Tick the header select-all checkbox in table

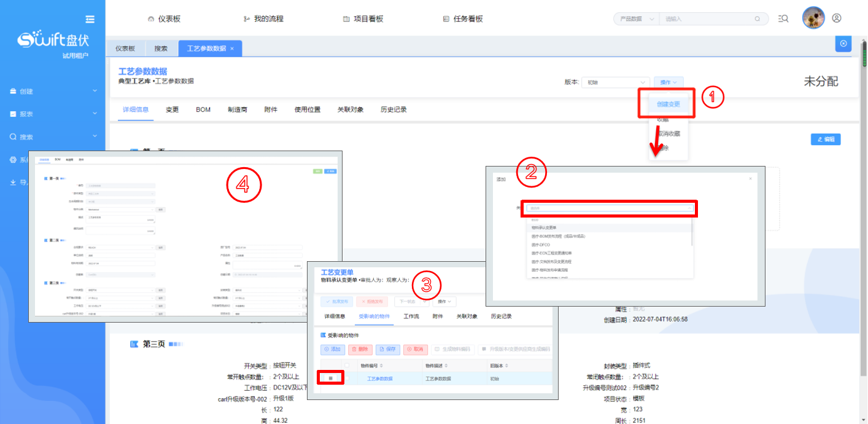click(347, 366)
